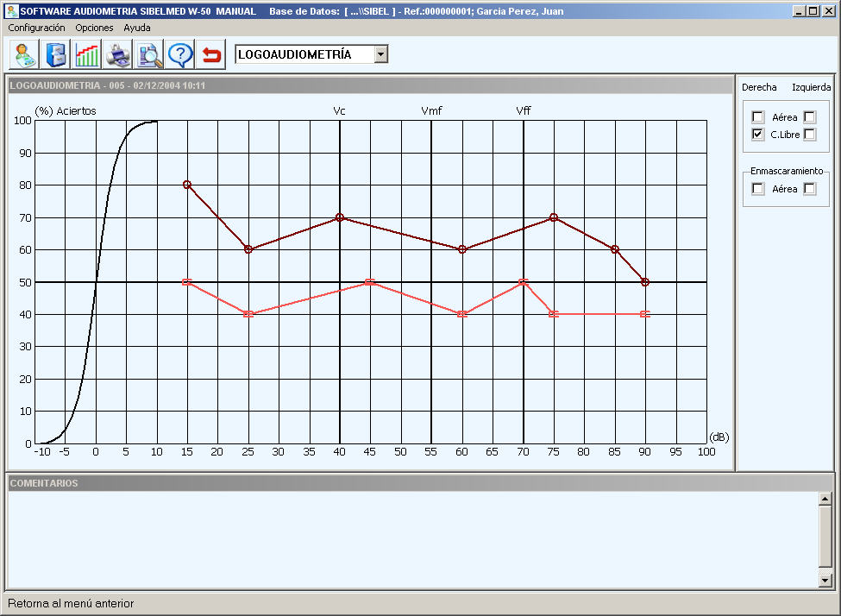The image size is (841, 616).
Task: Enable Aérea checkbox for Derecha ear
Action: pos(758,117)
